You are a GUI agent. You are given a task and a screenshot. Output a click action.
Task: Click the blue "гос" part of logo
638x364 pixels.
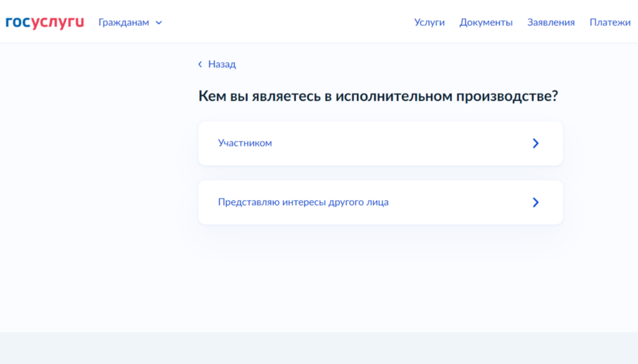click(17, 22)
